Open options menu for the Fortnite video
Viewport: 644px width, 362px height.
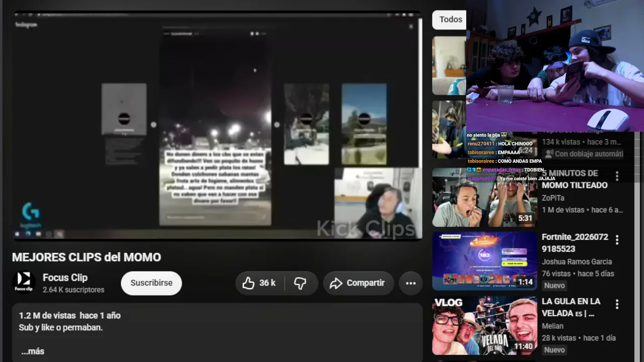pos(617,240)
